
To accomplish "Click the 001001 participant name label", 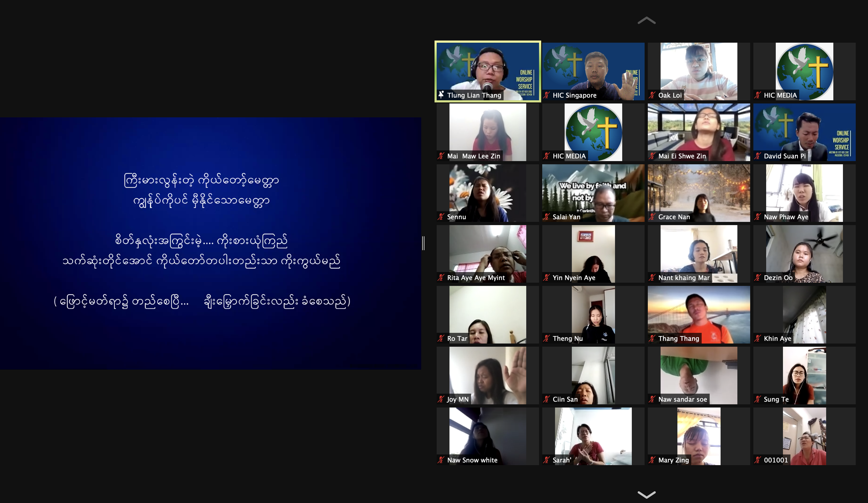I will [776, 460].
